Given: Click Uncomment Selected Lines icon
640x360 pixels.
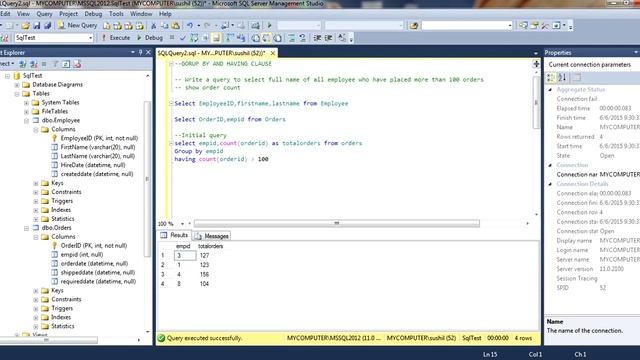Looking at the screenshot, I should [x=303, y=38].
